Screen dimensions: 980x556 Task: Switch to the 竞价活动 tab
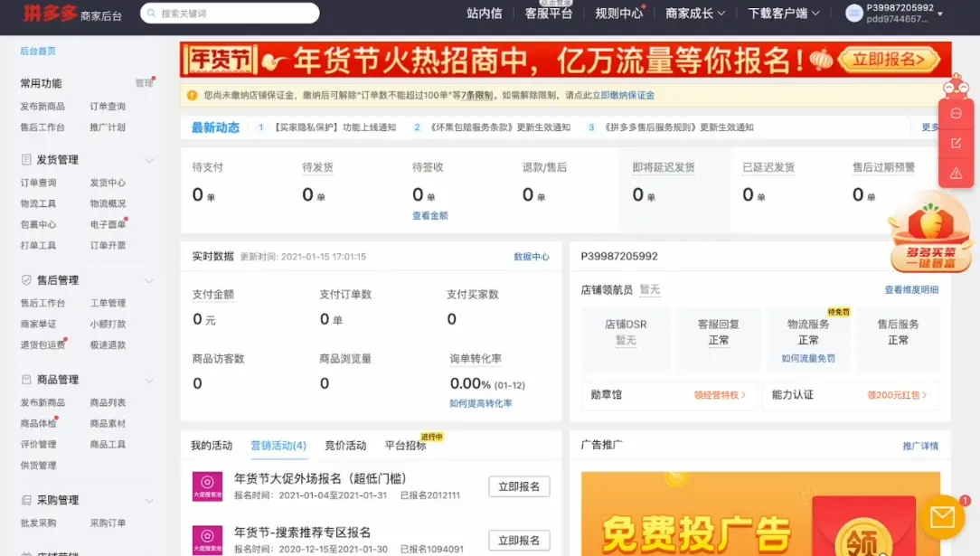(x=344, y=446)
